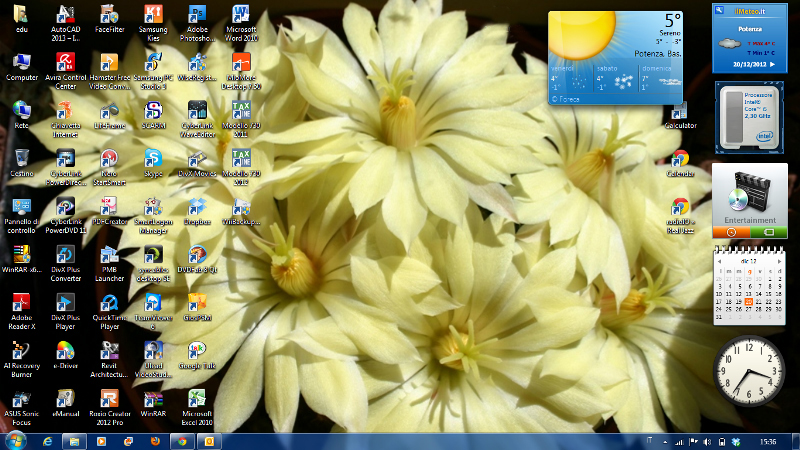Open the GiardFisa desktop icon

pos(197,307)
